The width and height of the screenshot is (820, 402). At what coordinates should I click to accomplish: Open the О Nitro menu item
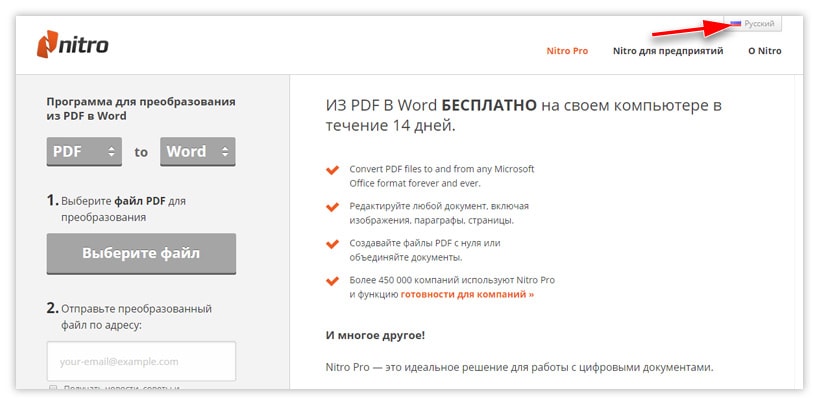765,51
